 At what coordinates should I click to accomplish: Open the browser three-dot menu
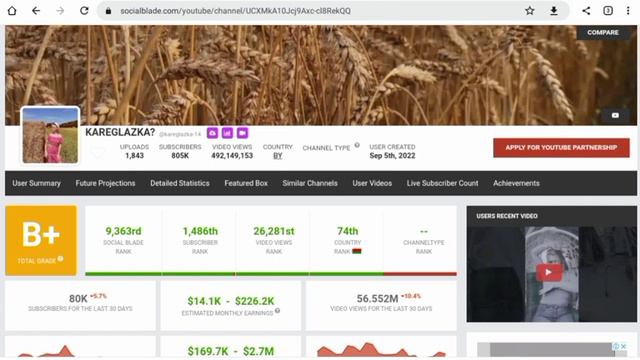pos(628,11)
